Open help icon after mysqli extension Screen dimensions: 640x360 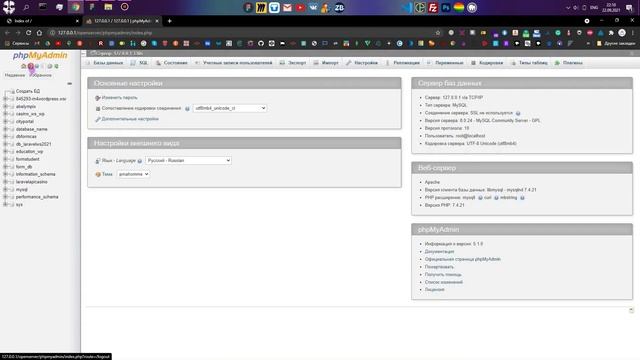(x=480, y=198)
